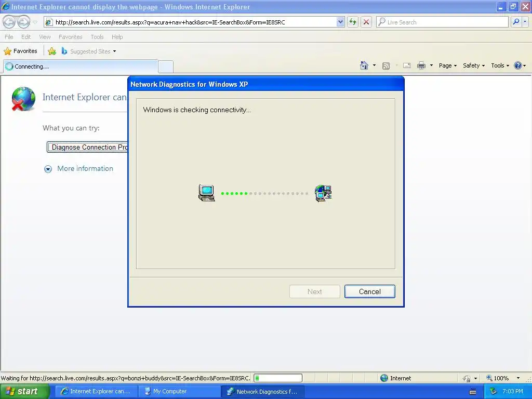Open the Safety command bar menu

point(474,65)
